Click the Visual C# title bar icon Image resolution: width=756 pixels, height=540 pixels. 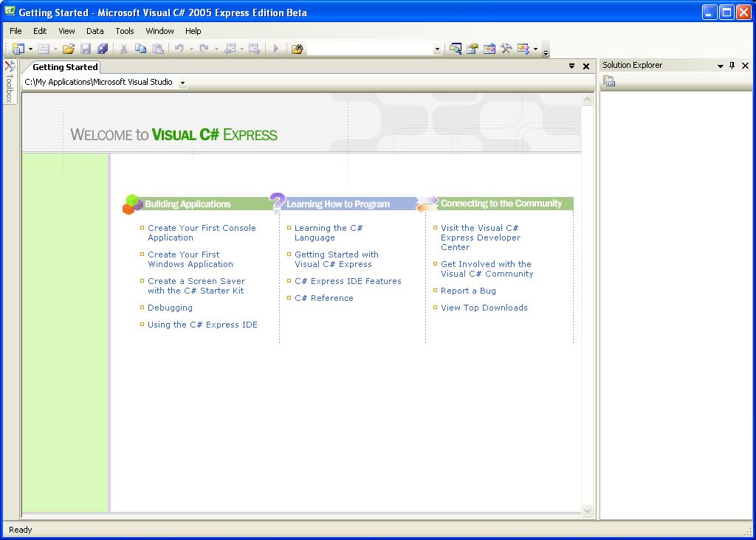coord(10,11)
